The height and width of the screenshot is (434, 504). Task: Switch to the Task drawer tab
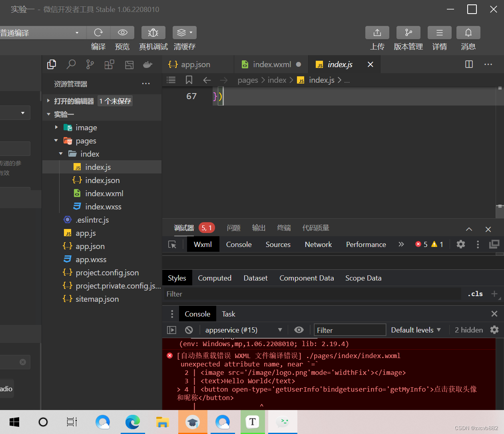click(229, 314)
